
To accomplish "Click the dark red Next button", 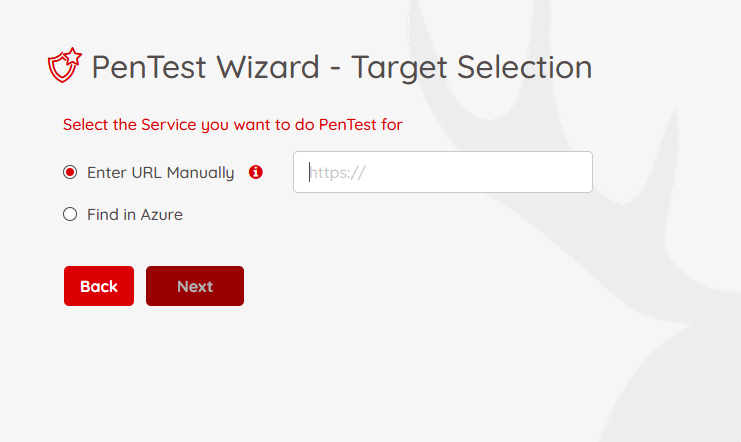I will pos(195,286).
